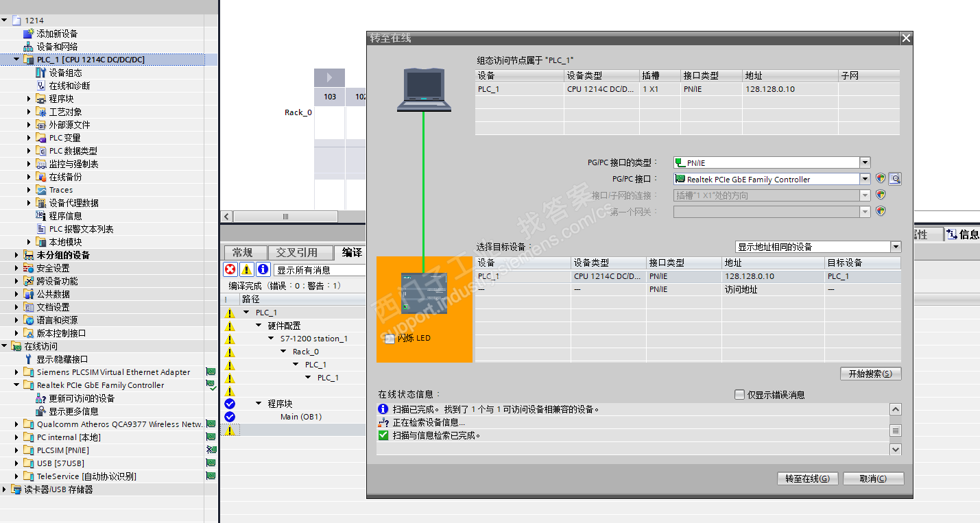Open the 信息 tab
The height and width of the screenshot is (523, 980).
point(963,234)
